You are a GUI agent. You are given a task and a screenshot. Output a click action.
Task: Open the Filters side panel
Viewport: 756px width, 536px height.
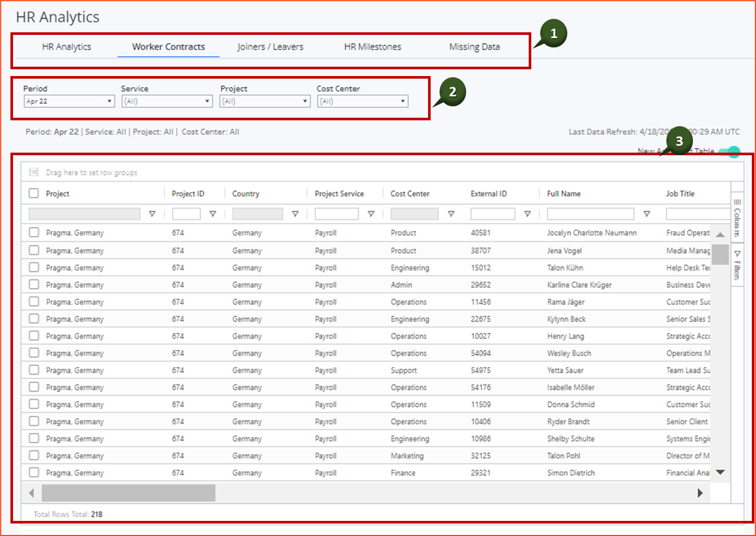pyautogui.click(x=737, y=265)
